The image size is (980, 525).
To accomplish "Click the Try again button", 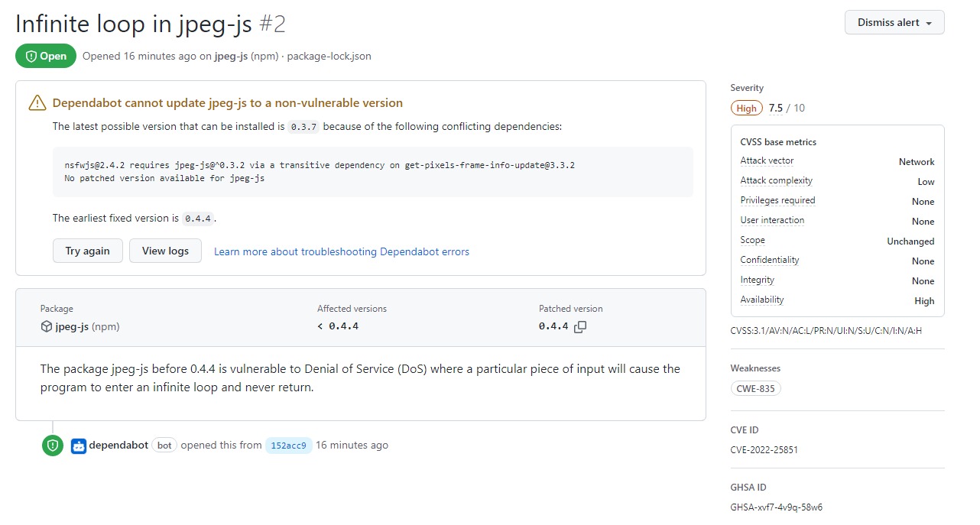I will [x=87, y=250].
